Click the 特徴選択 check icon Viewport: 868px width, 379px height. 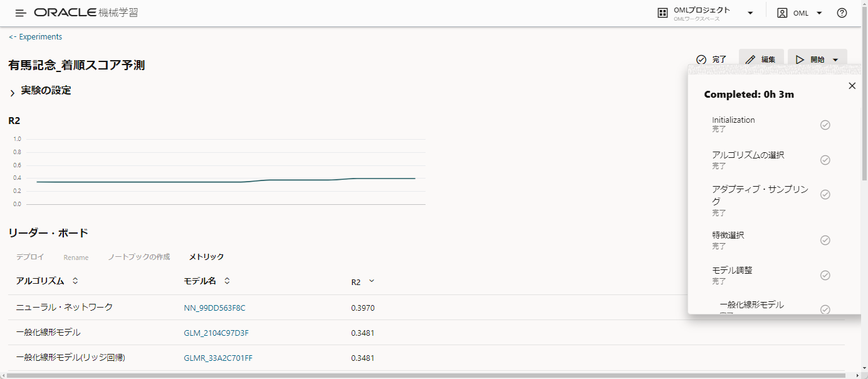coord(825,240)
